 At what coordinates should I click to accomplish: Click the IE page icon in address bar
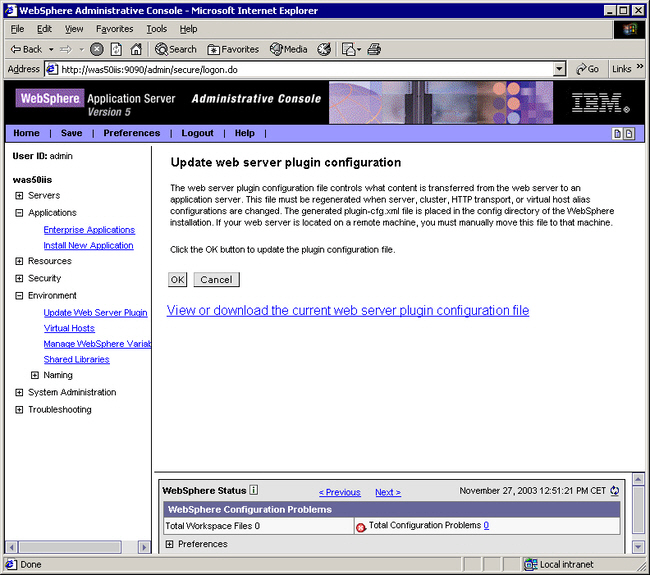coord(51,69)
